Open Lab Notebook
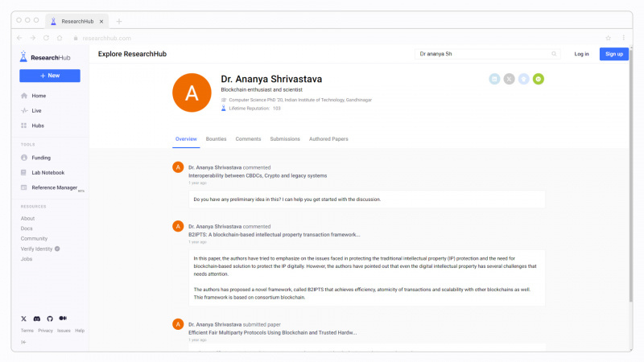644x362 pixels. coord(50,172)
